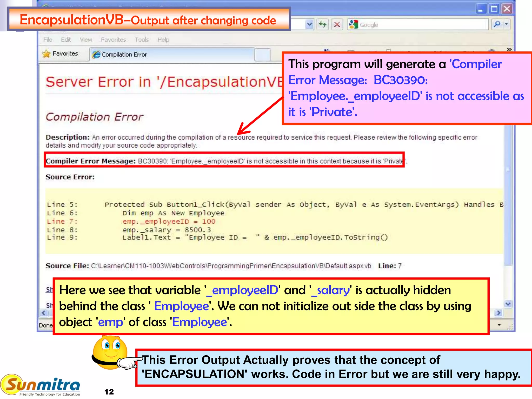
Task: Open the File menu
Action: click(x=48, y=40)
